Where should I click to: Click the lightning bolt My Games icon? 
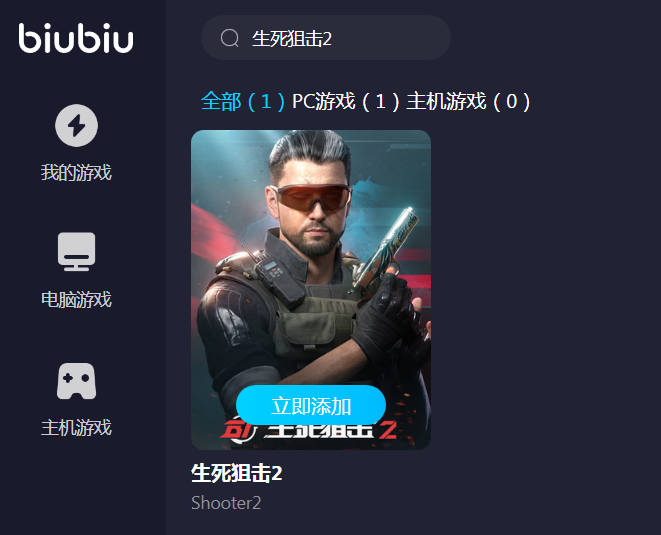(x=76, y=126)
